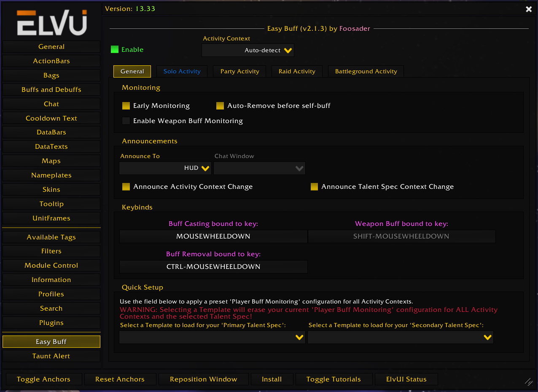Viewport: 538px width, 392px height.
Task: Select the General tab in Easy Buff
Action: pyautogui.click(x=132, y=71)
